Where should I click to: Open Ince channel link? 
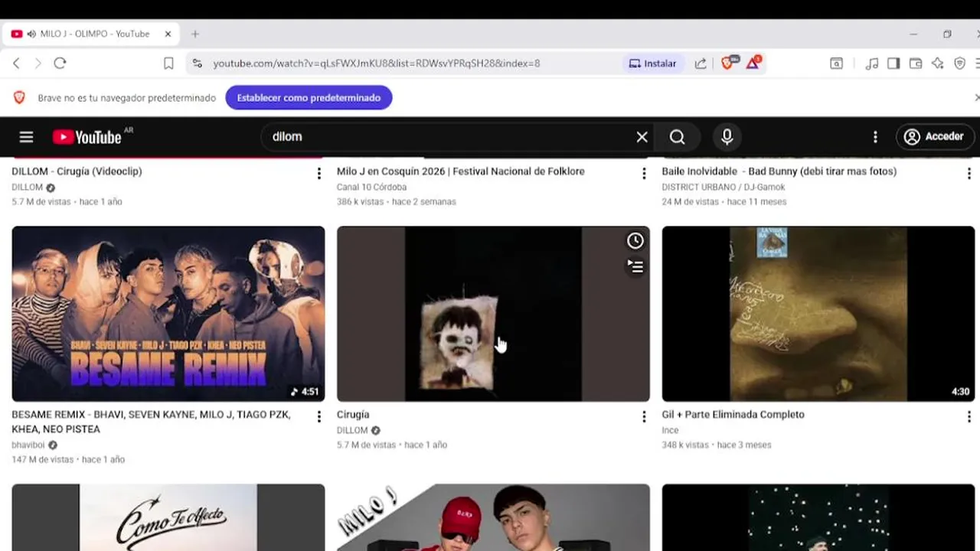671,431
